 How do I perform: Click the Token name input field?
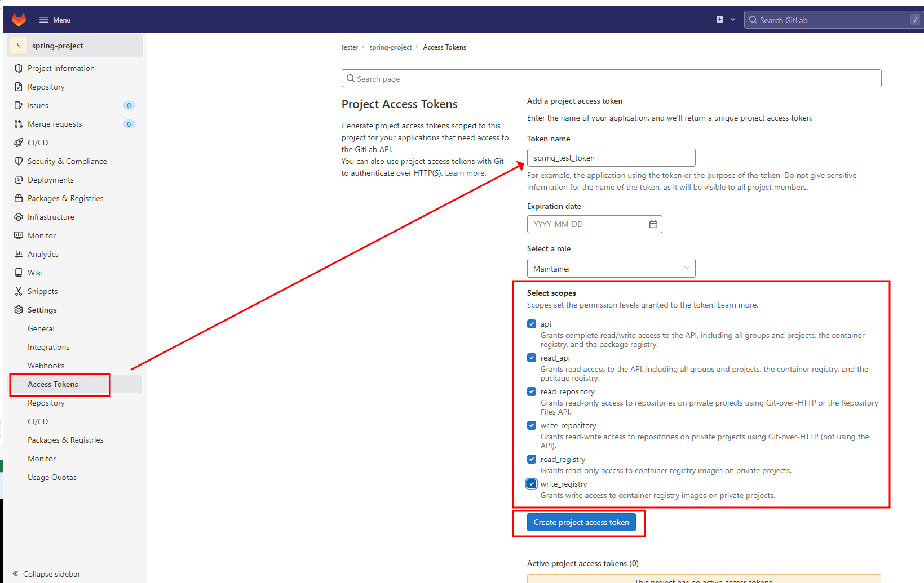pos(611,158)
